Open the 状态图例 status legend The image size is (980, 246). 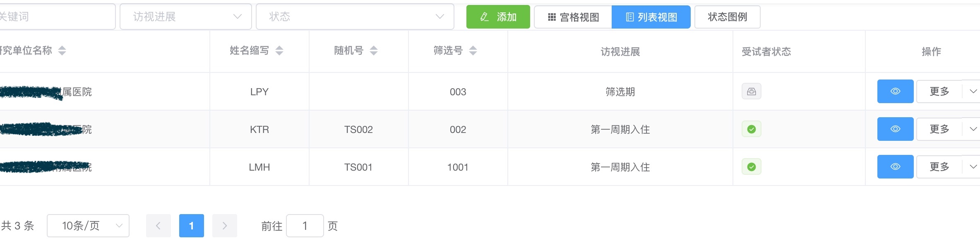coord(727,17)
